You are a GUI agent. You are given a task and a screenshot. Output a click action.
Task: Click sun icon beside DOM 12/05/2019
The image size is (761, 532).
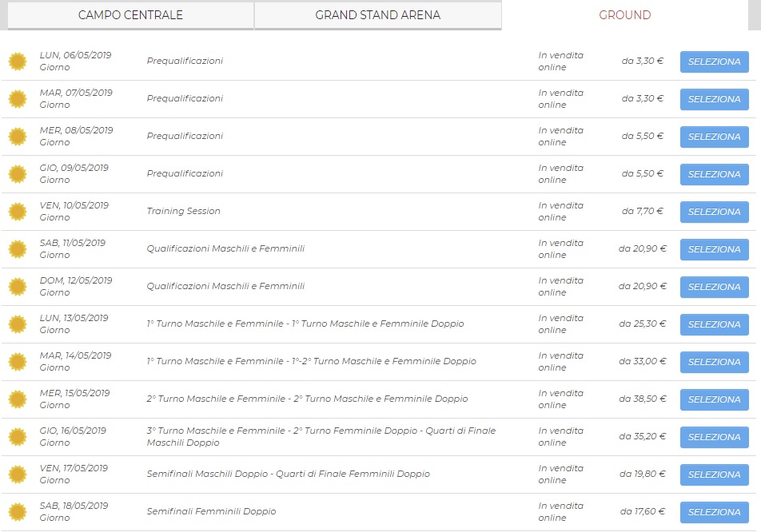click(x=18, y=287)
